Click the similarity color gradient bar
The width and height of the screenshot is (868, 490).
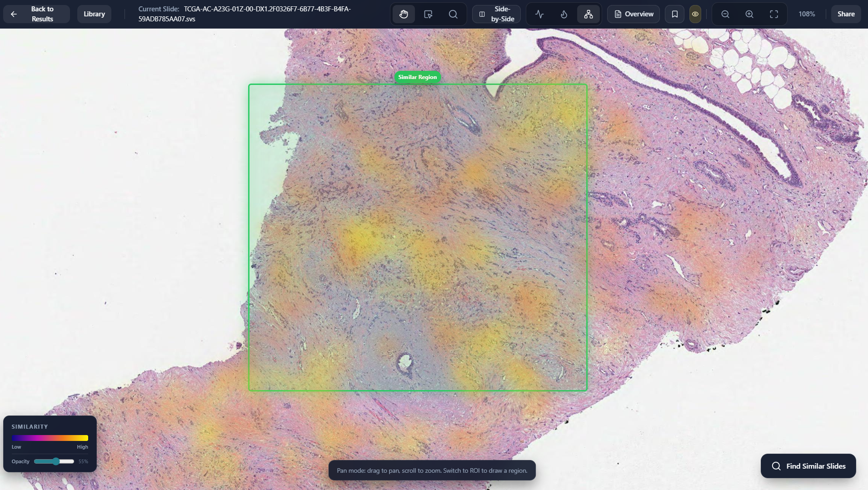(x=50, y=438)
